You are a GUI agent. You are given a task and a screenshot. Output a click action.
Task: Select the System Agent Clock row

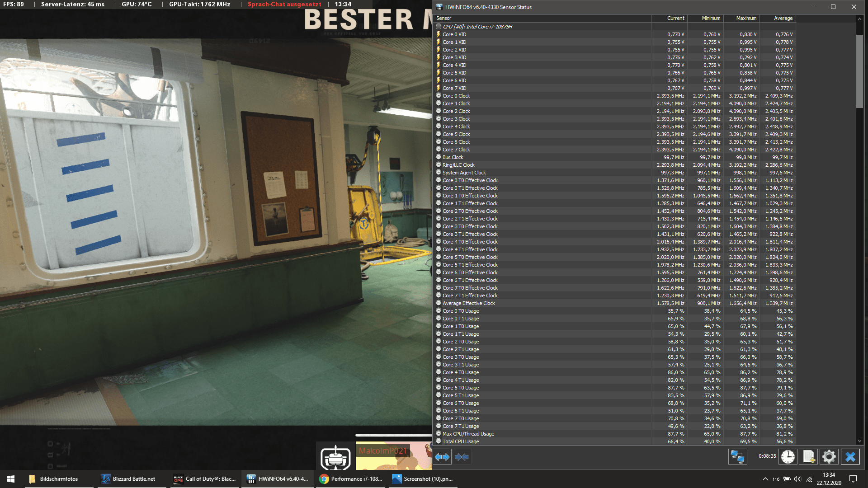(x=614, y=173)
